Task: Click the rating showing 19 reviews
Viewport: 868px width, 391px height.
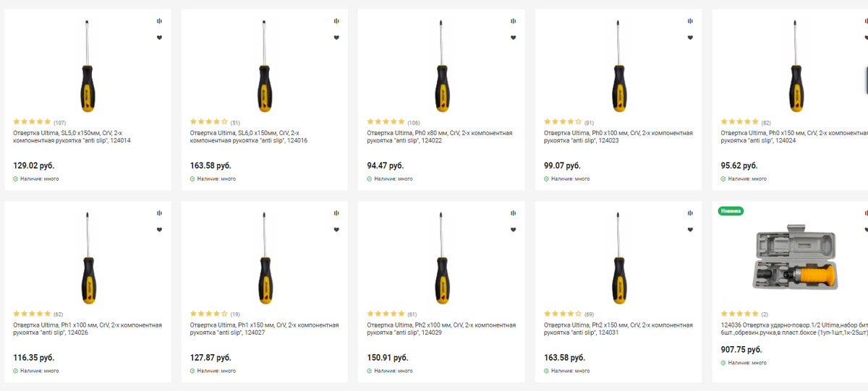Action: point(215,314)
